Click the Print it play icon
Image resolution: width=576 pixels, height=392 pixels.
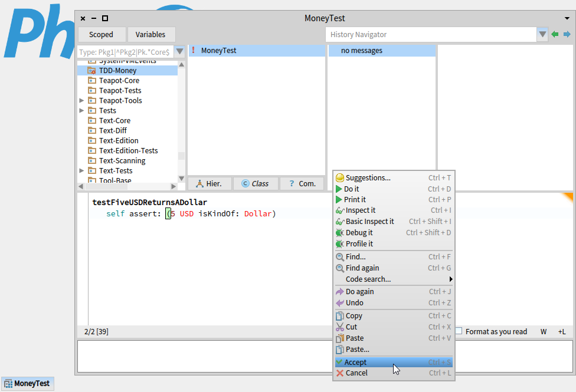click(339, 200)
